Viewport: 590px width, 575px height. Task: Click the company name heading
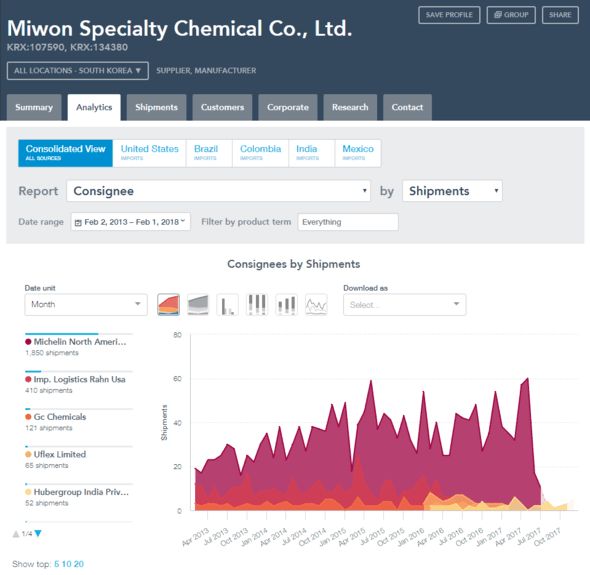179,29
